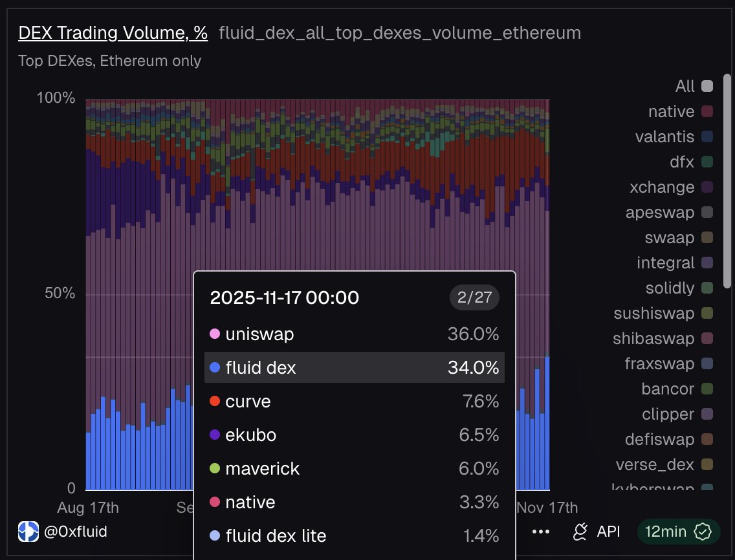Click the blue dot next to fluid dex
The image size is (735, 560).
[216, 367]
